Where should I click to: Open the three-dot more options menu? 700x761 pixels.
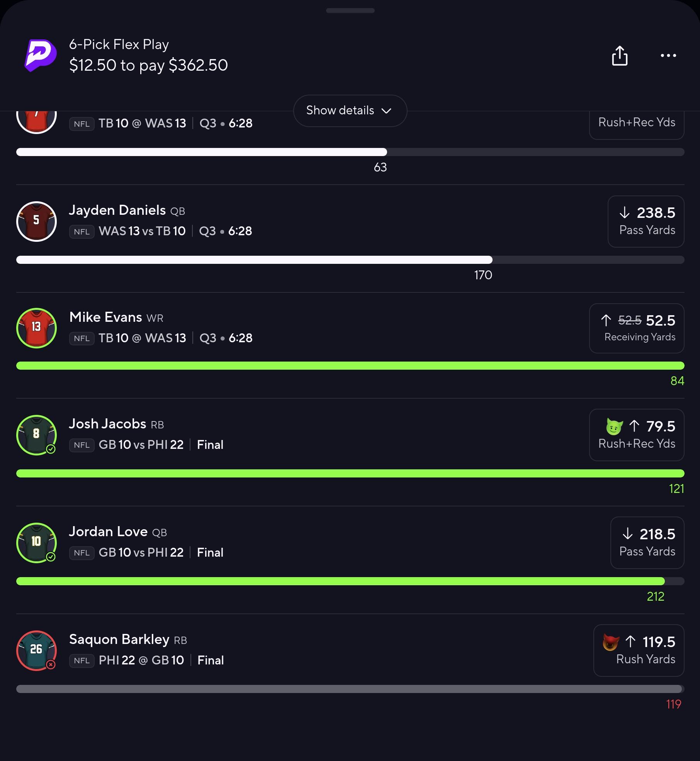coord(668,56)
